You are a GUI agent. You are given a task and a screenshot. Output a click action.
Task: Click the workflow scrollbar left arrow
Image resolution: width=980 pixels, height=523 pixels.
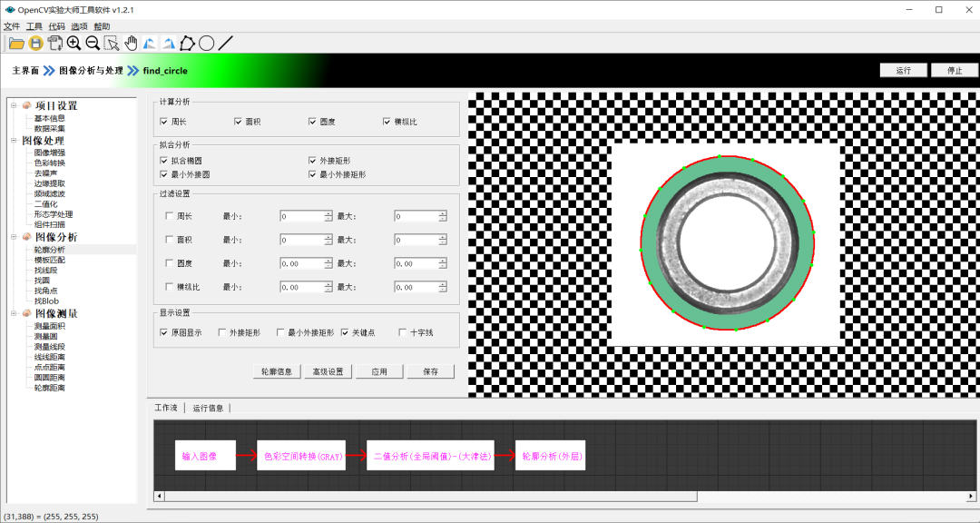tap(159, 496)
